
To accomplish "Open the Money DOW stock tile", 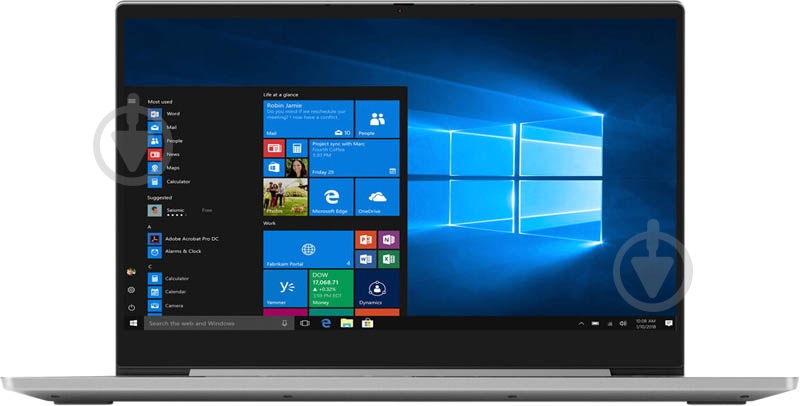I will 331,288.
